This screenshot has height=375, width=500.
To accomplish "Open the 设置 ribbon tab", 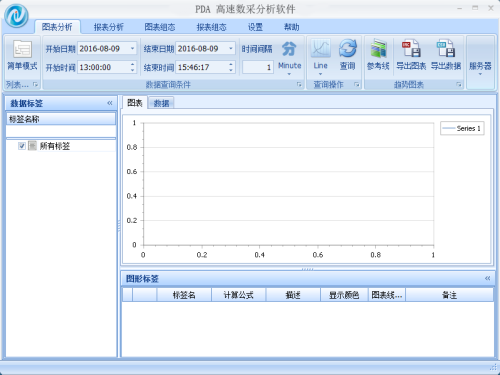I will pyautogui.click(x=255, y=27).
